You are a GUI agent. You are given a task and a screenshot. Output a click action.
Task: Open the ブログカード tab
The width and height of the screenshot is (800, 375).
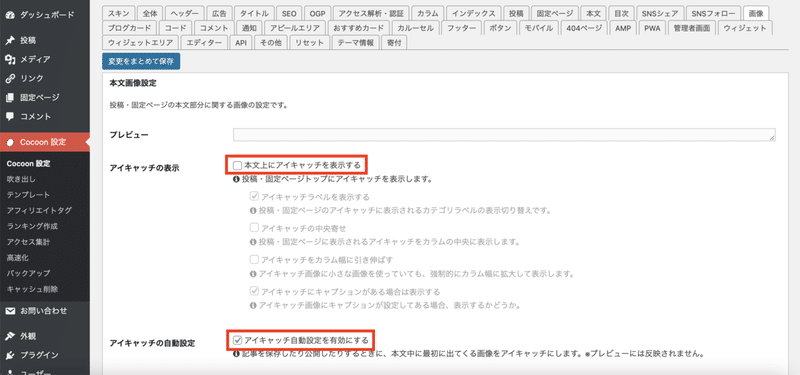(x=130, y=28)
